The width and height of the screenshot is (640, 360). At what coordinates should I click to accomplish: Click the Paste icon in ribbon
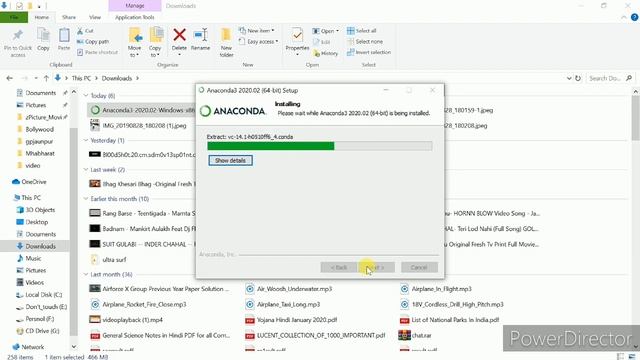point(64,40)
